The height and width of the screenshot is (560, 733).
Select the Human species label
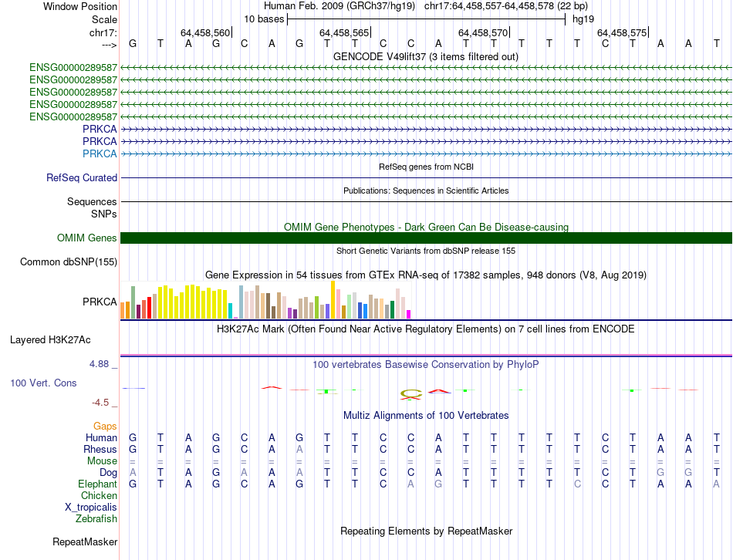pyautogui.click(x=101, y=437)
